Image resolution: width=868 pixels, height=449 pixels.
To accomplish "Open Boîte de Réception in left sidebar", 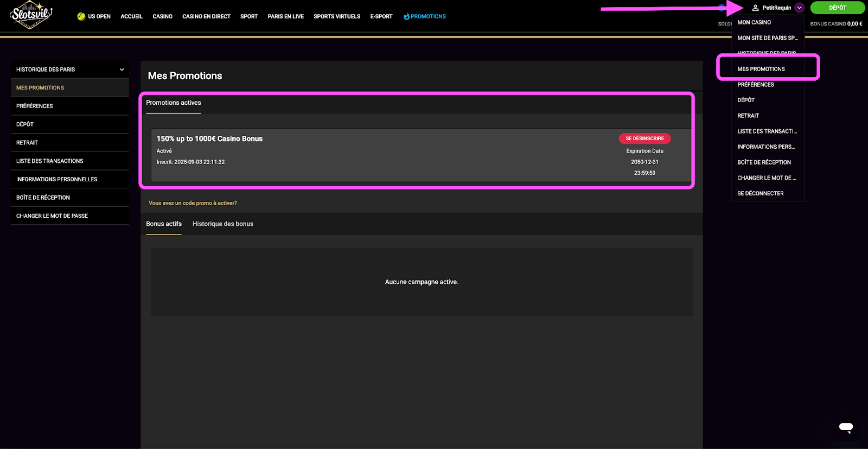I will (43, 198).
